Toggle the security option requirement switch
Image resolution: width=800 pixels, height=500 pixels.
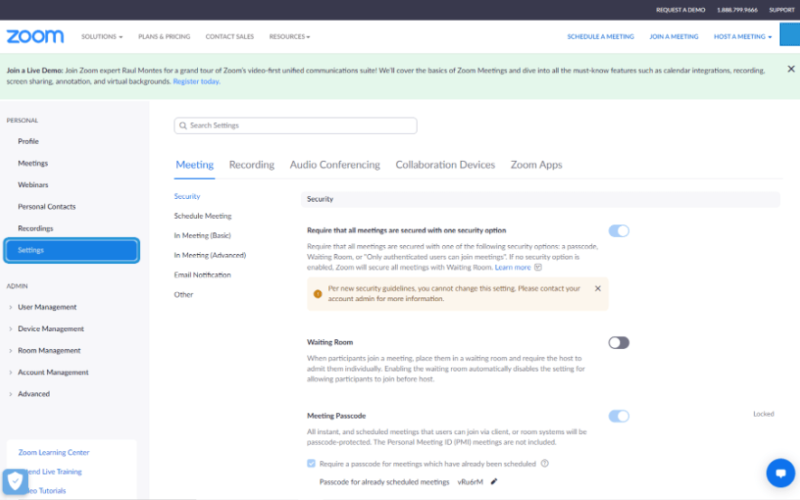click(x=619, y=231)
